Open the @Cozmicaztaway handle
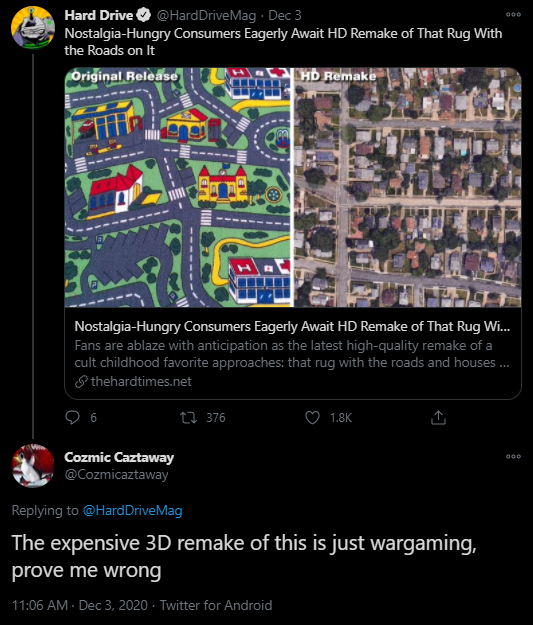The width and height of the screenshot is (533, 625). coord(116,474)
